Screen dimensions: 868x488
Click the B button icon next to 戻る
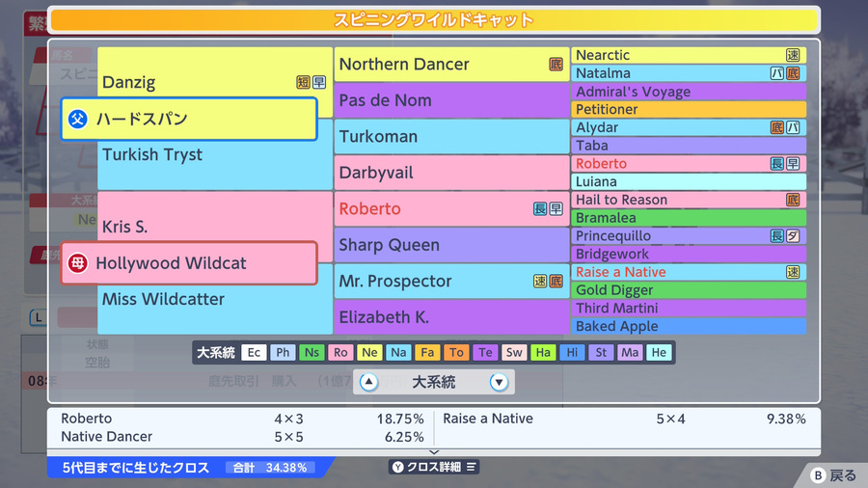point(818,475)
